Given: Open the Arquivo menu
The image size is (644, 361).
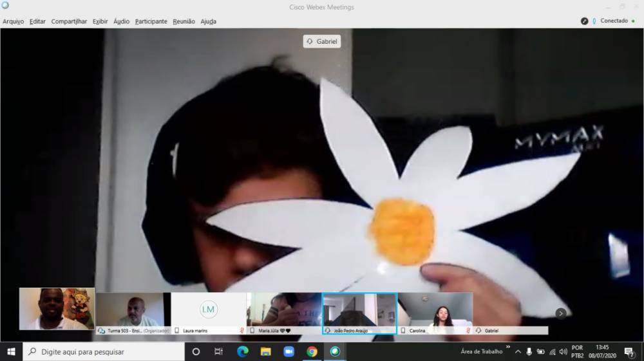Looking at the screenshot, I should (x=13, y=21).
